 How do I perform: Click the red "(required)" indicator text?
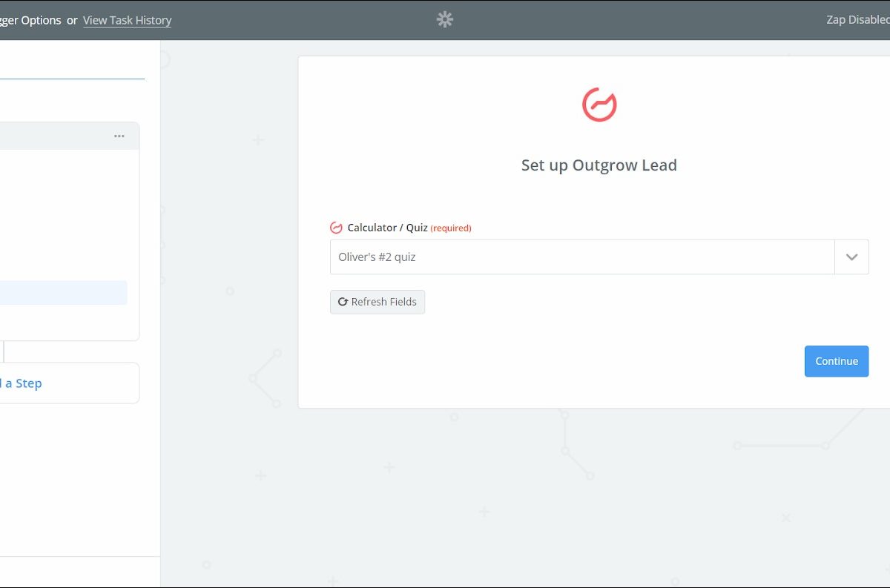(451, 228)
